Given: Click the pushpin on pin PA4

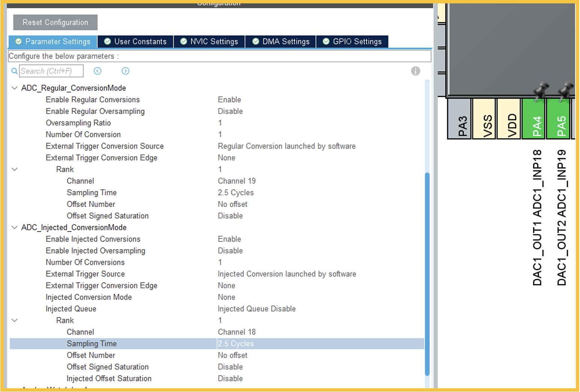Looking at the screenshot, I should (541, 90).
